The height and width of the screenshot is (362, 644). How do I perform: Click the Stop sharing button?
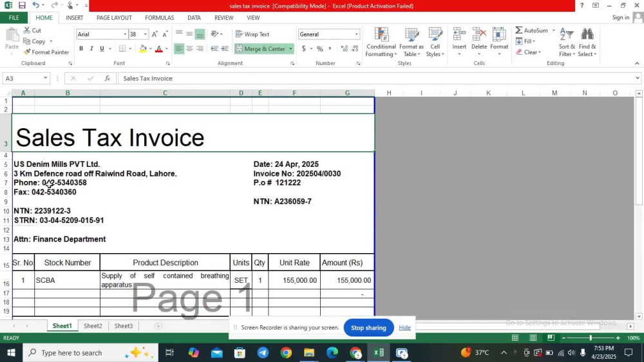[368, 327]
